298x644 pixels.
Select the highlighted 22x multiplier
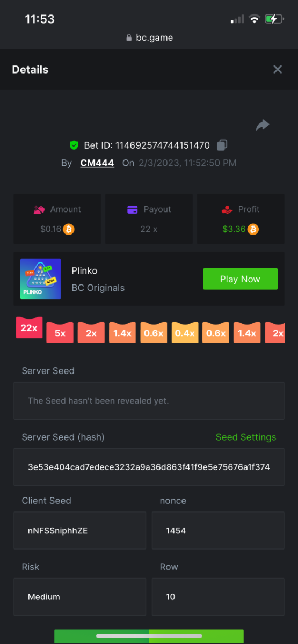[29, 327]
